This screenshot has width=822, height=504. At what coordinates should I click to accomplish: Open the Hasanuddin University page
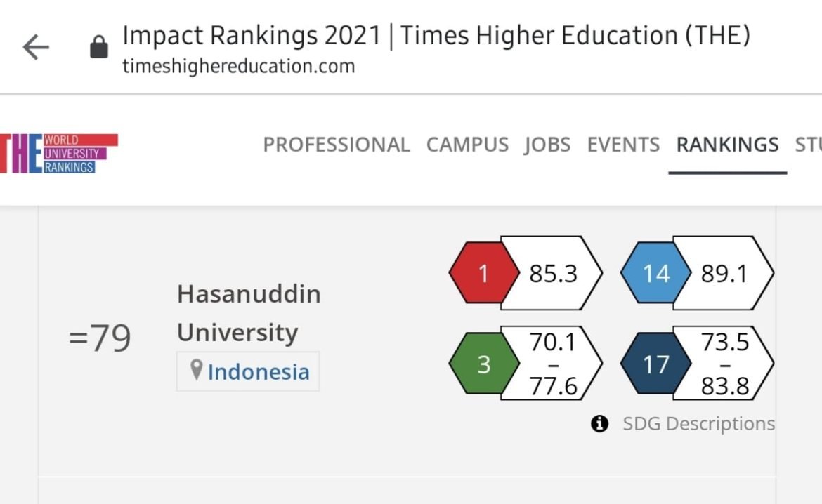click(x=249, y=313)
